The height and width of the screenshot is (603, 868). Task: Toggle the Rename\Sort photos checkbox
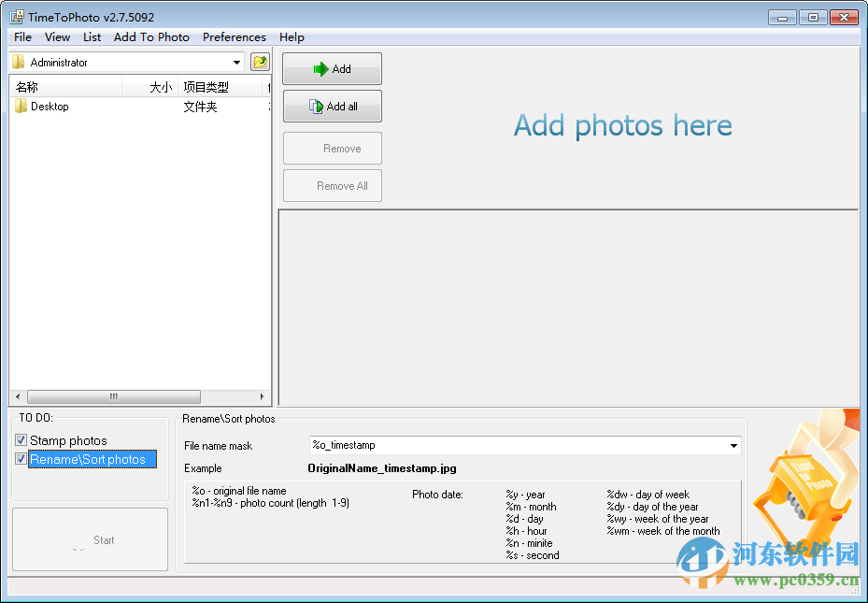[x=21, y=459]
